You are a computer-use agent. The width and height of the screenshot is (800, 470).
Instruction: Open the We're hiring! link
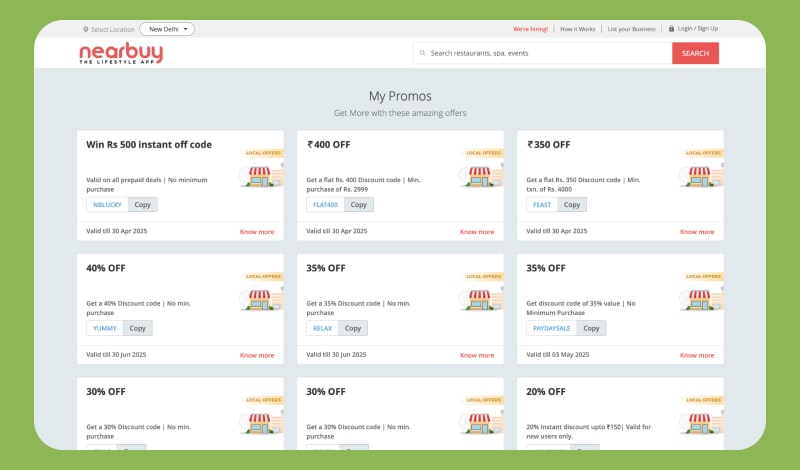click(531, 29)
